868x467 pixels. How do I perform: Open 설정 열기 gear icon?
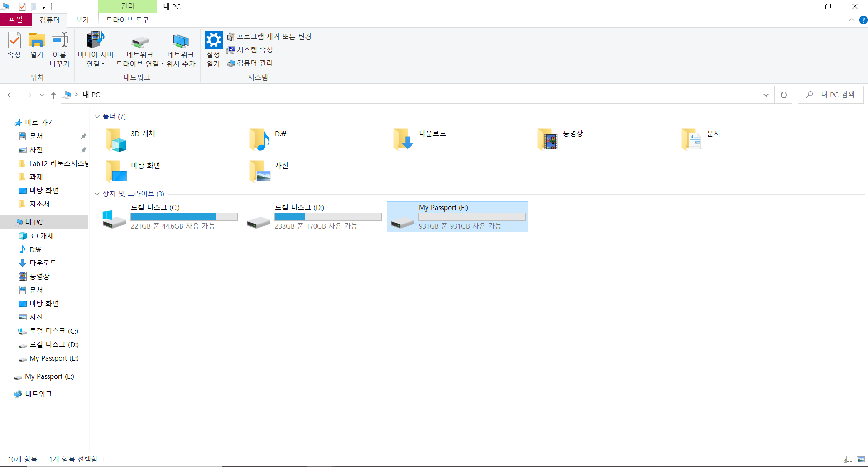click(x=213, y=49)
